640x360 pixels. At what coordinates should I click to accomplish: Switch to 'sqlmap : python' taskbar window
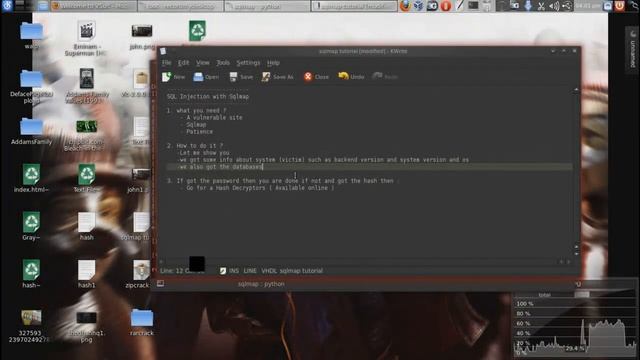[x=267, y=6]
